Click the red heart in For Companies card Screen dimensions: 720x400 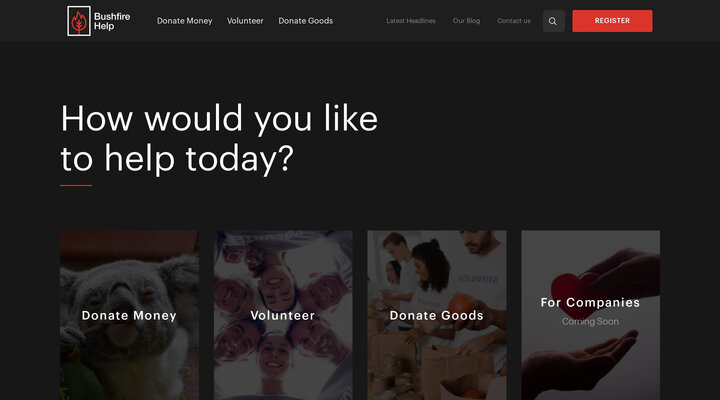pyautogui.click(x=572, y=287)
